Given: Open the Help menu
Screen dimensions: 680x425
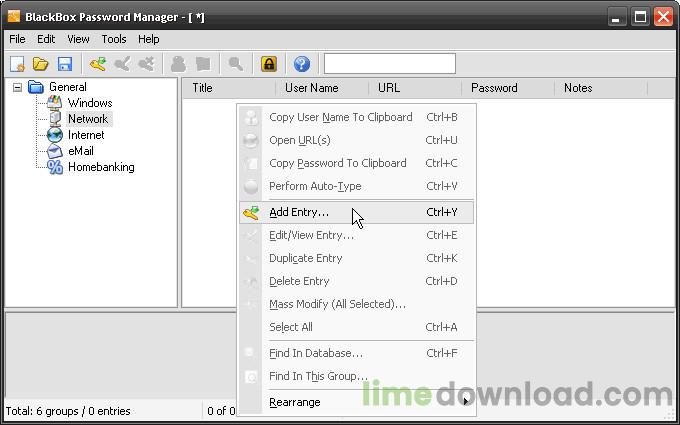Looking at the screenshot, I should [149, 39].
